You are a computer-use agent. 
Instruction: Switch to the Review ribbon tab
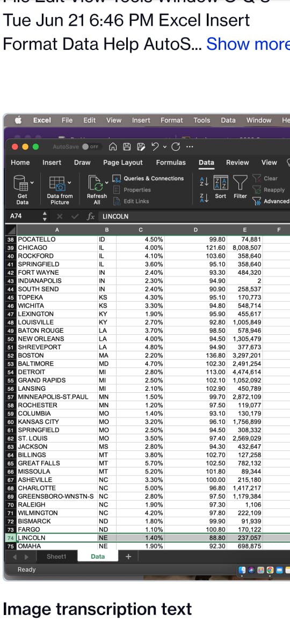[237, 163]
